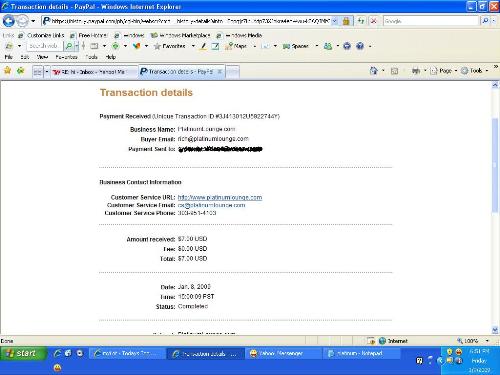Viewport: 500px width, 375px height.
Task: Switch to Yahoo Messenger taskbar button
Action: (x=283, y=353)
